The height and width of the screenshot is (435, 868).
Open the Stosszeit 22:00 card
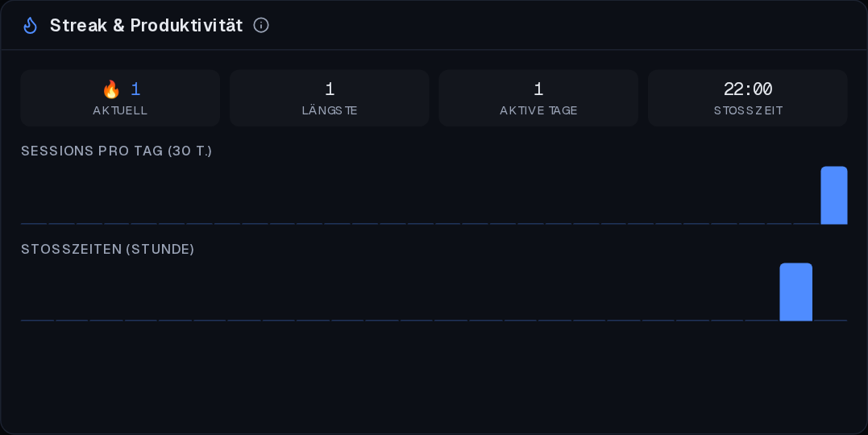748,98
